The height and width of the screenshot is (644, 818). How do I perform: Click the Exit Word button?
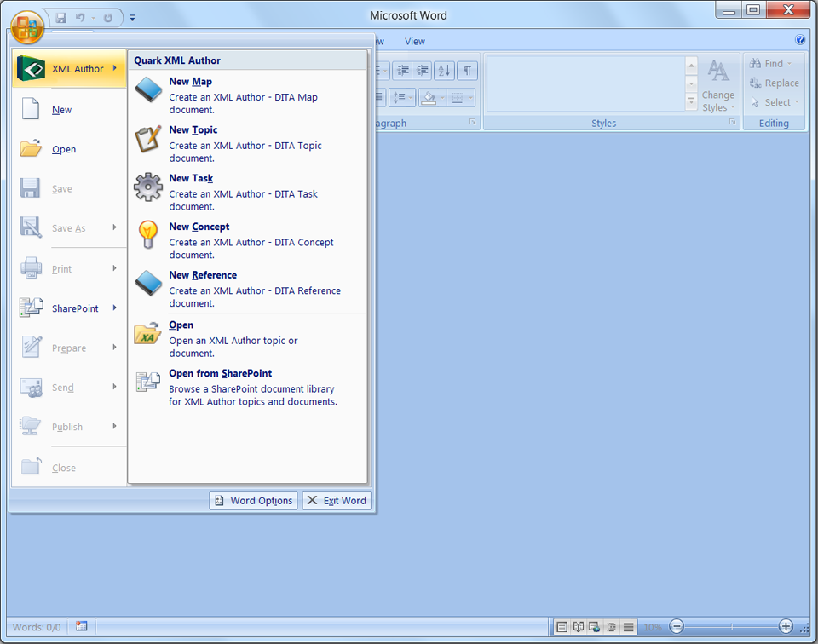[337, 501]
